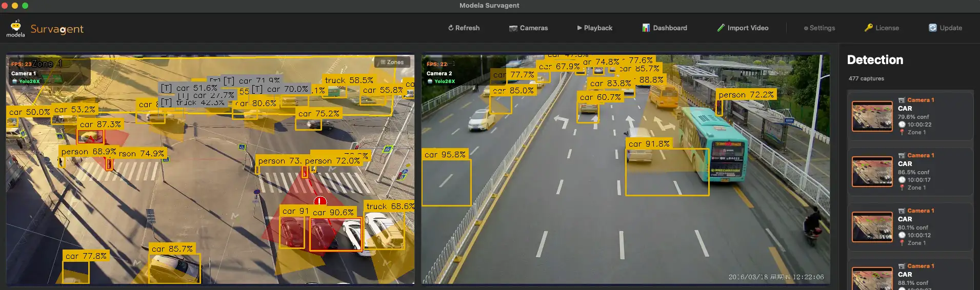Click camera icon of 80.1% conf capture

point(902,211)
